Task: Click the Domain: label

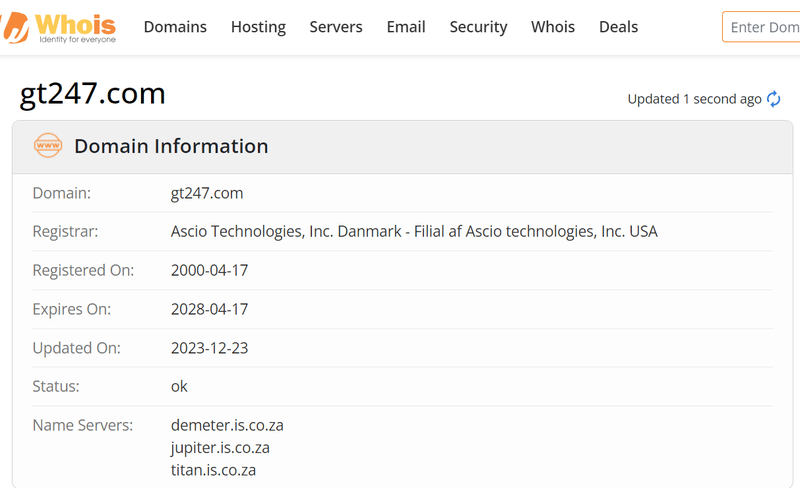Action: pyautogui.click(x=61, y=193)
